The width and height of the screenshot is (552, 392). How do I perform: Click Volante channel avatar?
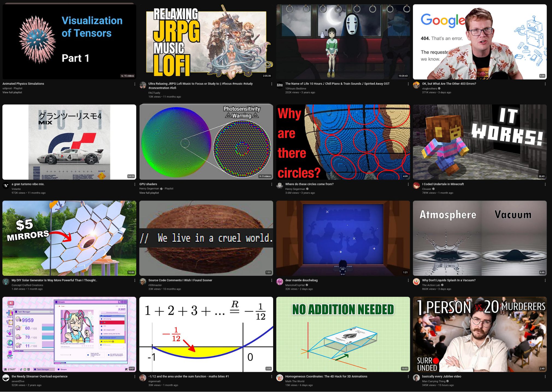click(x=6, y=186)
